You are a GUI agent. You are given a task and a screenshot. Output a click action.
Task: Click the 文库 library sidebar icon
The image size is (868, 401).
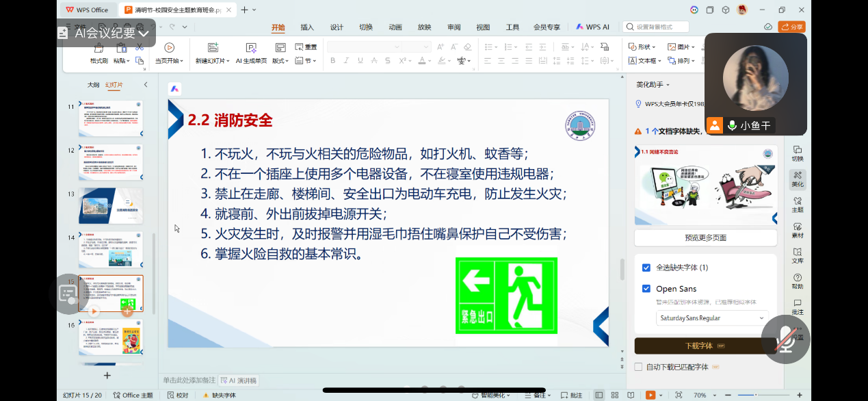click(x=797, y=255)
